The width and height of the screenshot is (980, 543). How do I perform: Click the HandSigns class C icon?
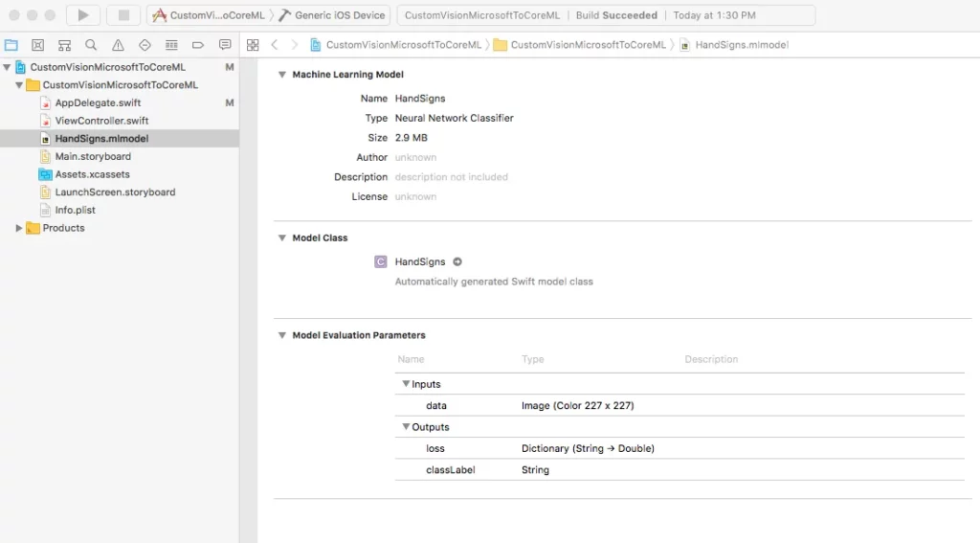click(x=381, y=262)
